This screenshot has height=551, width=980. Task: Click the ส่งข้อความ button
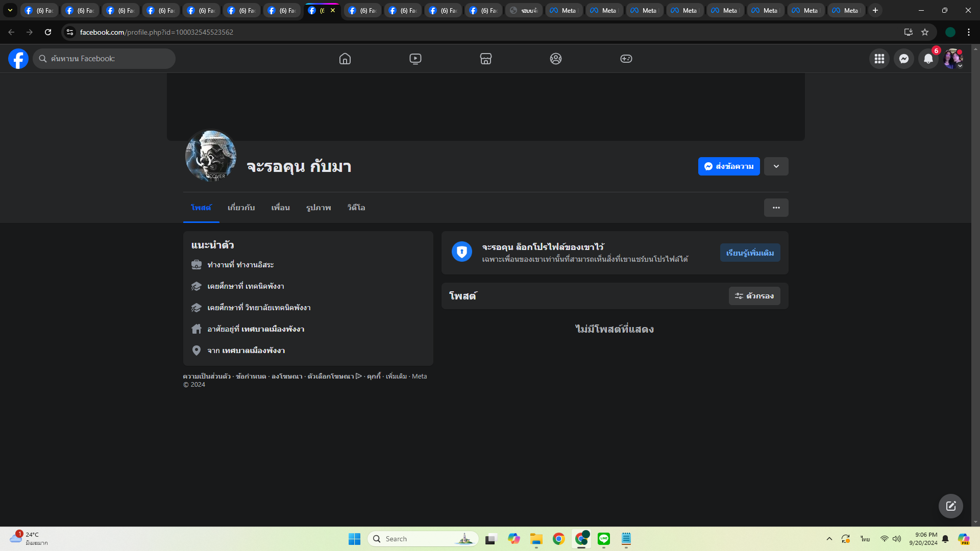(x=728, y=166)
